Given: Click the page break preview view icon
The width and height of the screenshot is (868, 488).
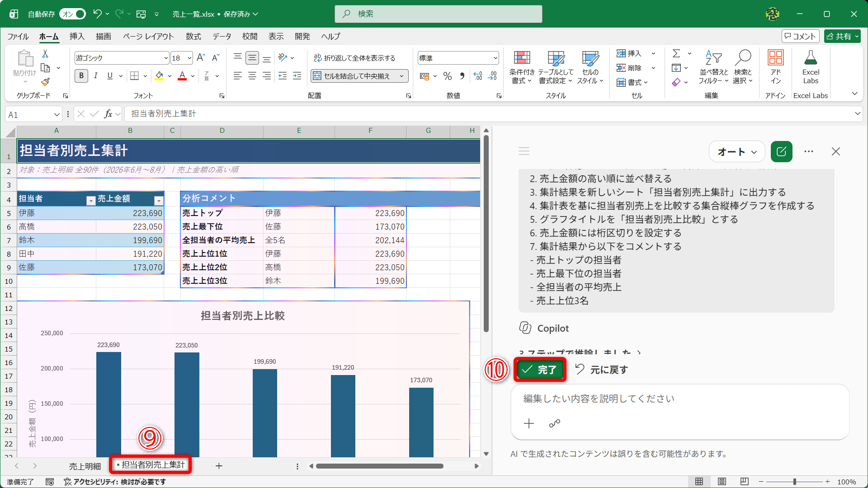Looking at the screenshot, I should [x=745, y=482].
